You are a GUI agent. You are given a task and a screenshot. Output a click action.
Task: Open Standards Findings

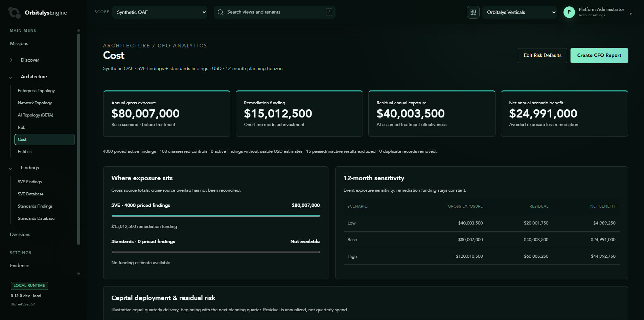pyautogui.click(x=35, y=206)
